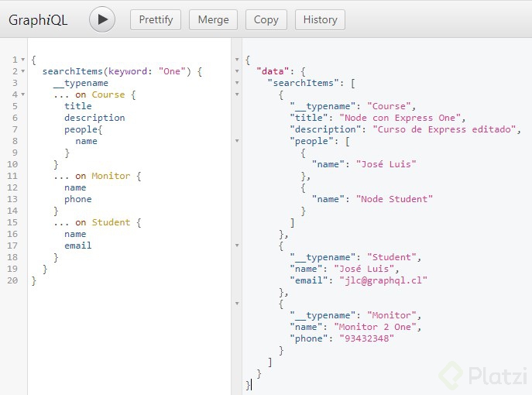532x395 pixels.
Task: Click line number 10 in gutter
Action: click(12, 164)
